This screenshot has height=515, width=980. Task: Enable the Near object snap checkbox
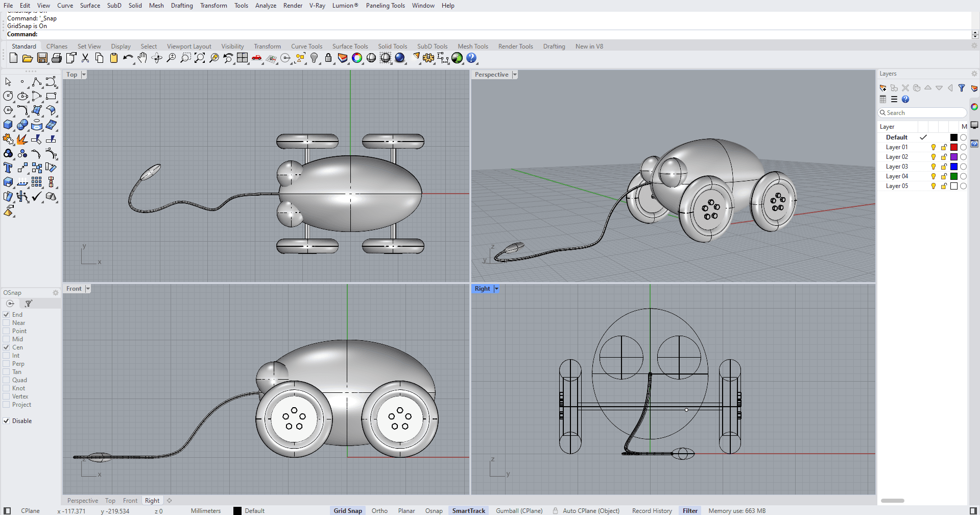(7, 323)
